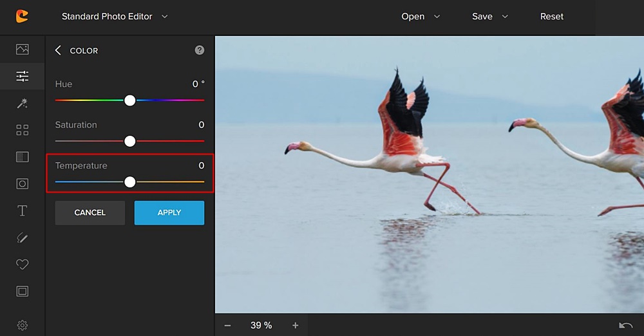644x336 pixels.
Task: Open the vignette frame tool icon
Action: [22, 184]
